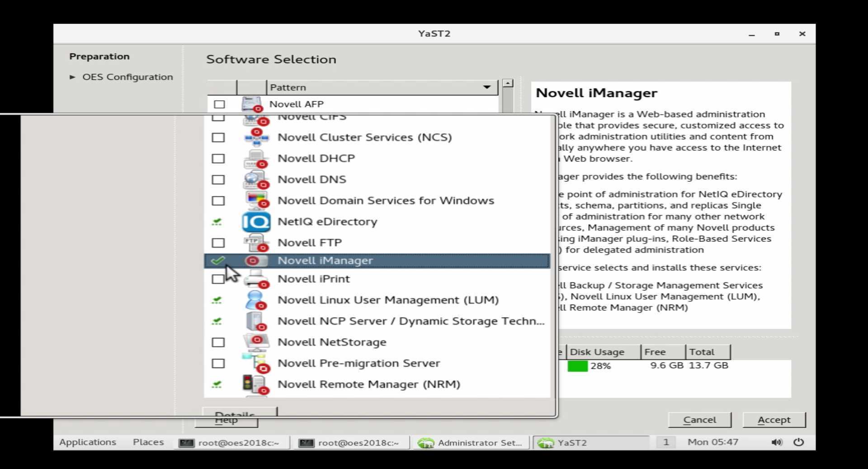Toggle Novell Linux User Management status mark
868x469 pixels.
click(x=217, y=300)
